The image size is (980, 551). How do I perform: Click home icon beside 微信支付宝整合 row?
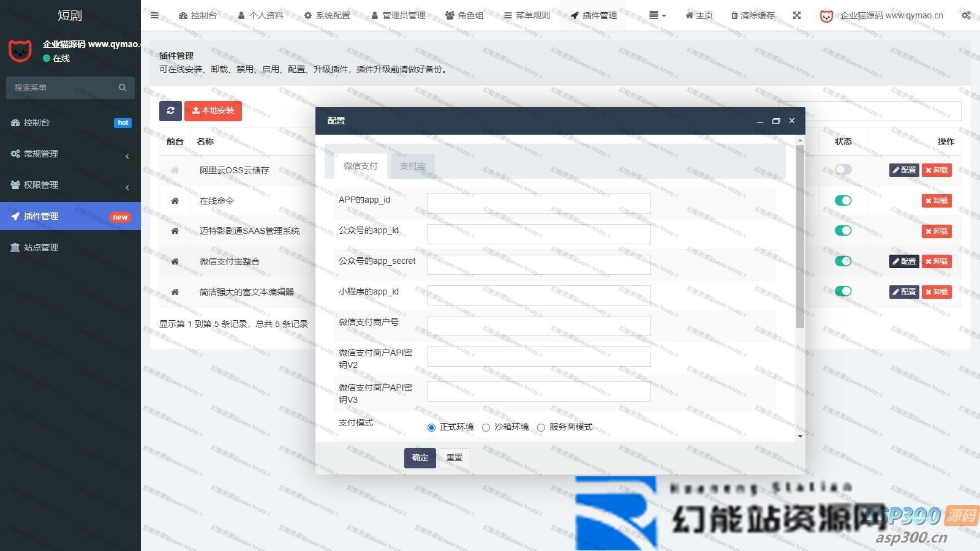pyautogui.click(x=175, y=261)
